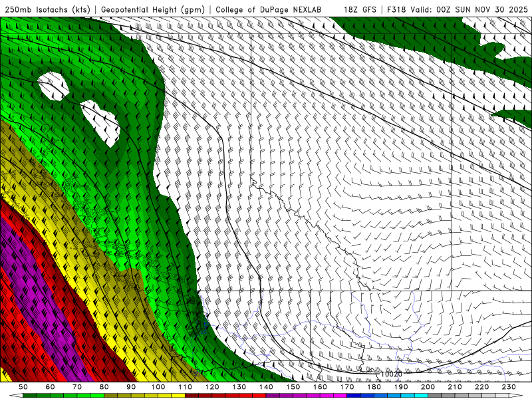Select the dark gray swatch under 200
Image resolution: width=532 pixels, height=399 pixels.
coord(434,395)
